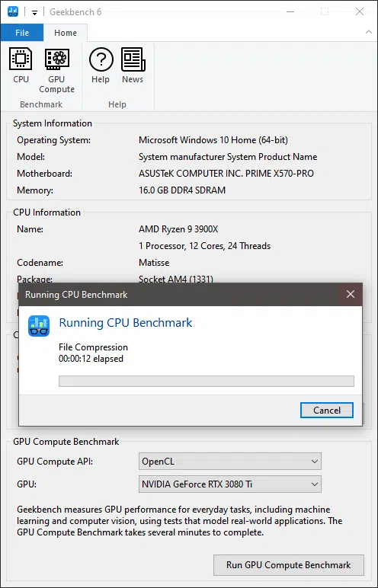The width and height of the screenshot is (378, 588).
Task: Click the Geekbench glasses icon in dialog
Action: 39,325
